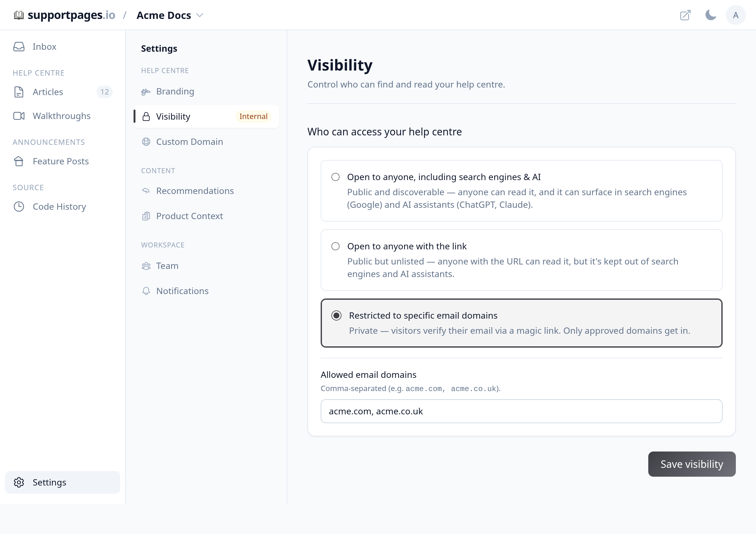The image size is (756, 534).
Task: Open Notifications settings
Action: [x=206, y=291]
